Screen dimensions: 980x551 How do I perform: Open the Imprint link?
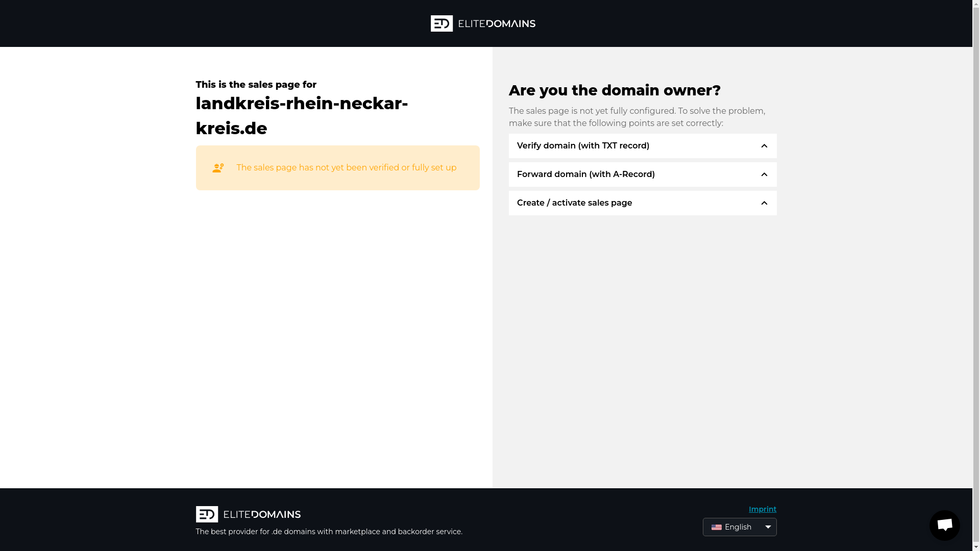762,509
